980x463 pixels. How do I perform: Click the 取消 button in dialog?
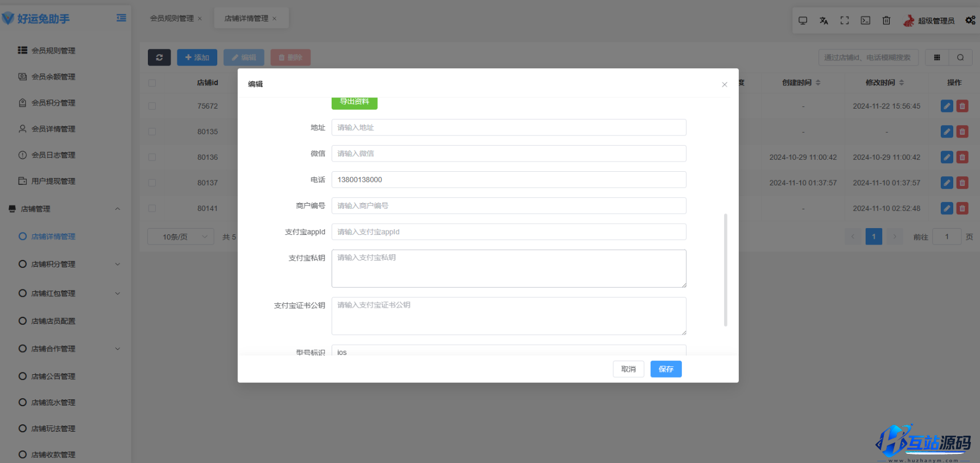tap(628, 369)
